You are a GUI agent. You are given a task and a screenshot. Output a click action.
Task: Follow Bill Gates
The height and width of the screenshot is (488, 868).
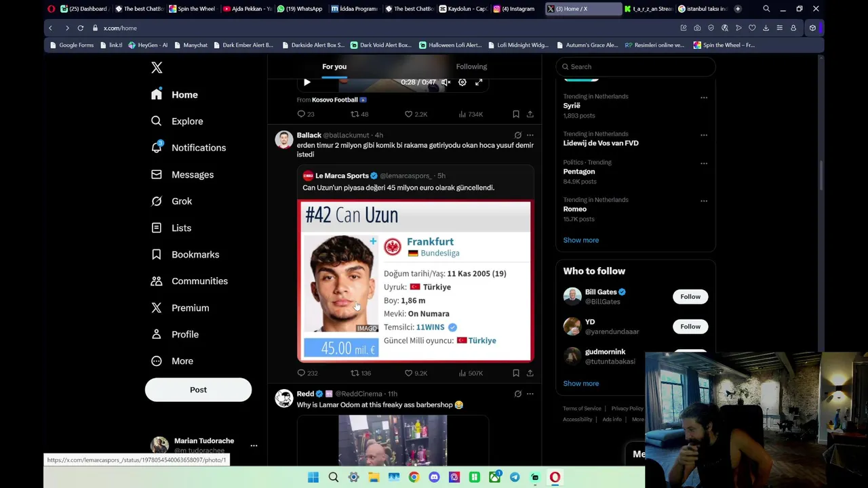pyautogui.click(x=690, y=297)
